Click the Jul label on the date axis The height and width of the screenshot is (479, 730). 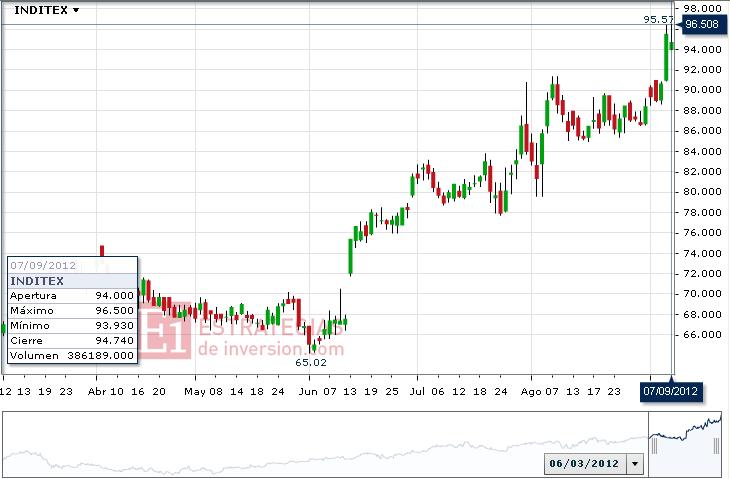point(417,391)
